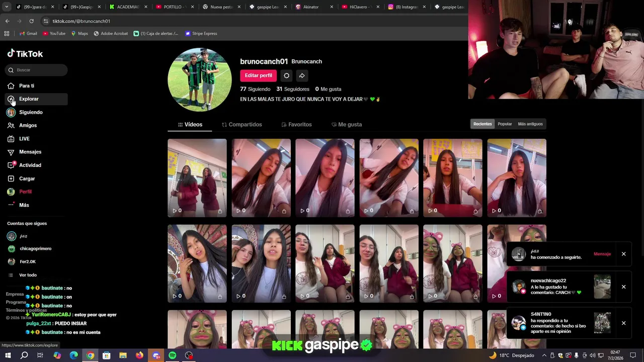
Task: Open the volume control in tray
Action: 592,355
